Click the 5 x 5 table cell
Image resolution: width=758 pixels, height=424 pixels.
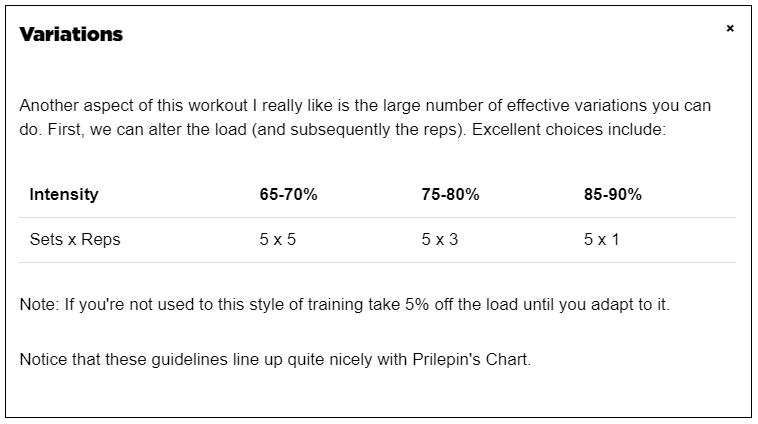pos(277,240)
